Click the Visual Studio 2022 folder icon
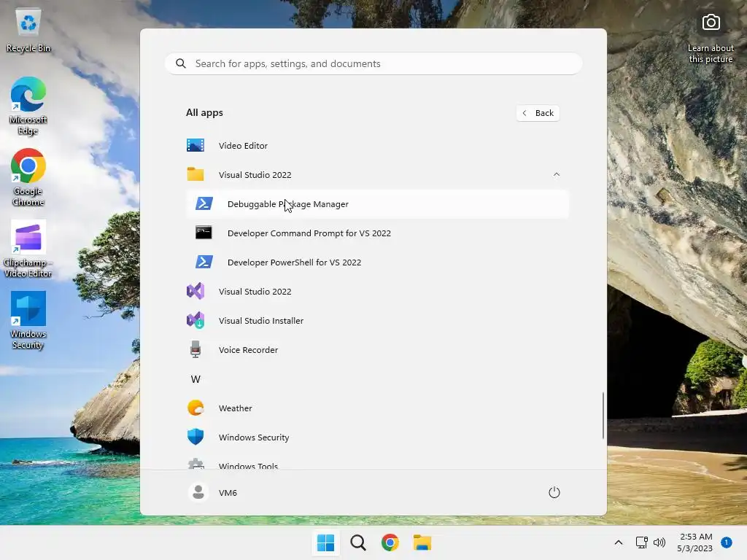The width and height of the screenshot is (747, 560). click(196, 174)
